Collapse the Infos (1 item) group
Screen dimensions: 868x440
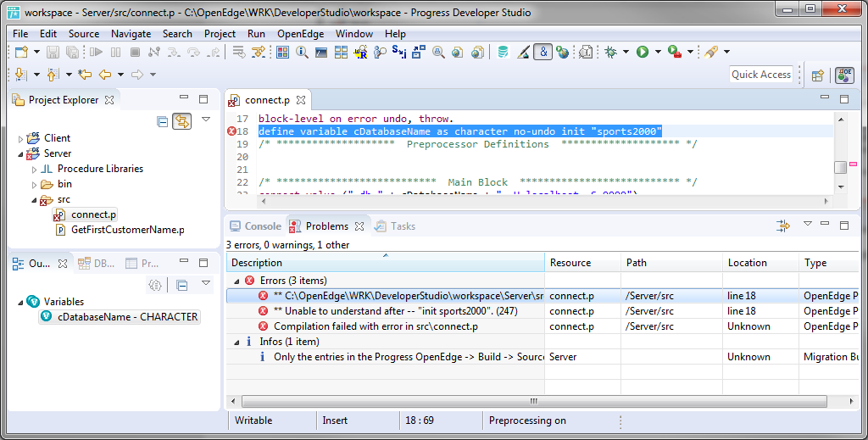pyautogui.click(x=237, y=342)
